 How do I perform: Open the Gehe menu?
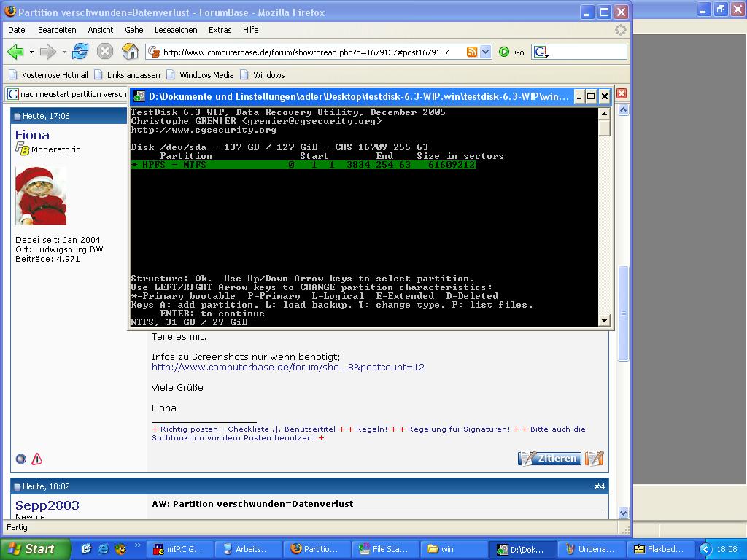(134, 30)
